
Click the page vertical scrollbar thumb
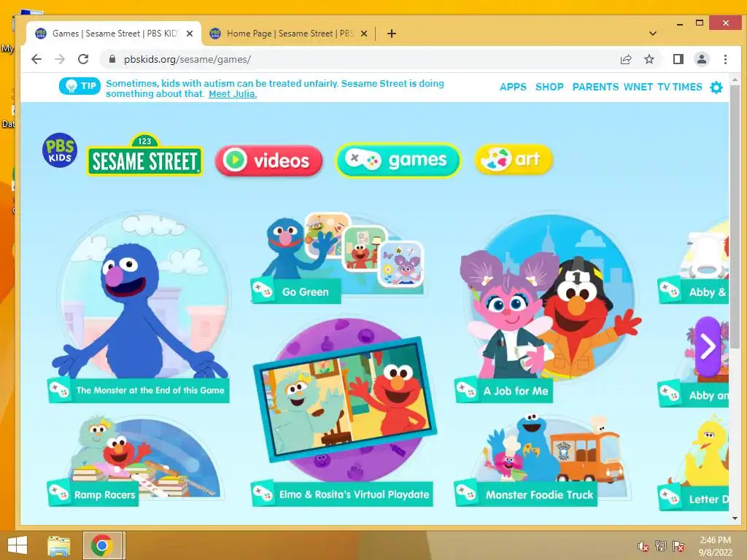click(x=735, y=217)
